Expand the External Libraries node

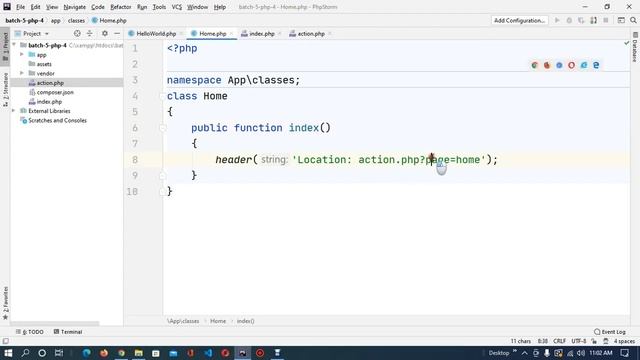click(x=14, y=111)
